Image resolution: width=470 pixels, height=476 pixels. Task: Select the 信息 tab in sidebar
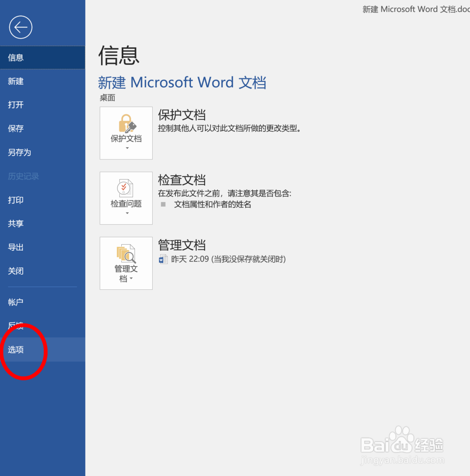pos(42,57)
